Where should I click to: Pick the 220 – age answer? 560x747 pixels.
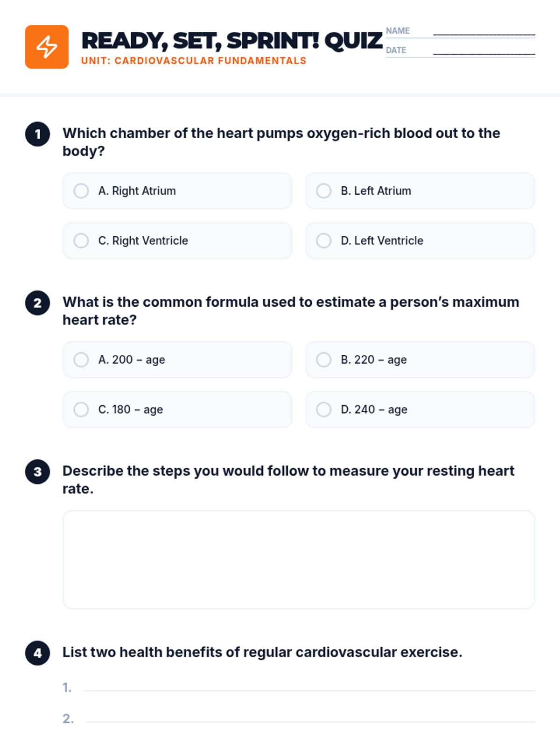(x=324, y=360)
